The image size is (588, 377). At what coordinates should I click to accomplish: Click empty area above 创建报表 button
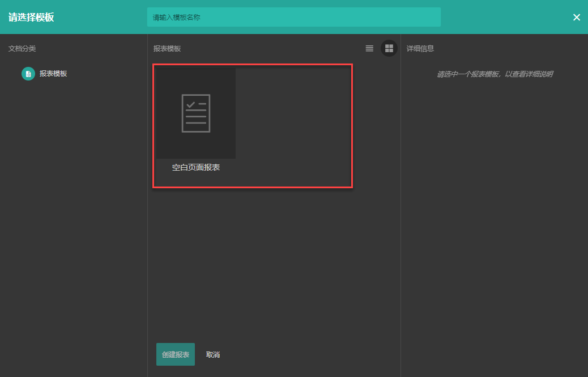coord(274,262)
